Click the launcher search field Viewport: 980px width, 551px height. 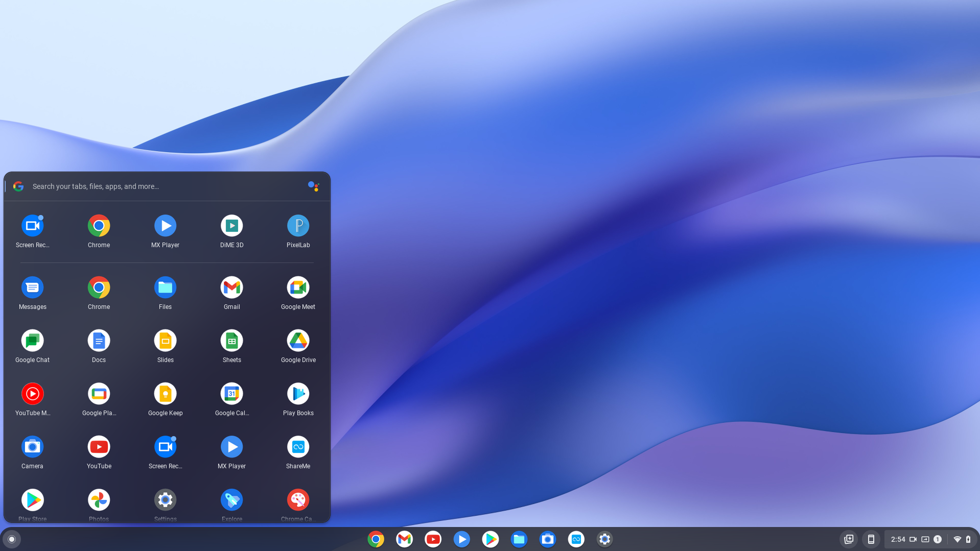coord(167,186)
